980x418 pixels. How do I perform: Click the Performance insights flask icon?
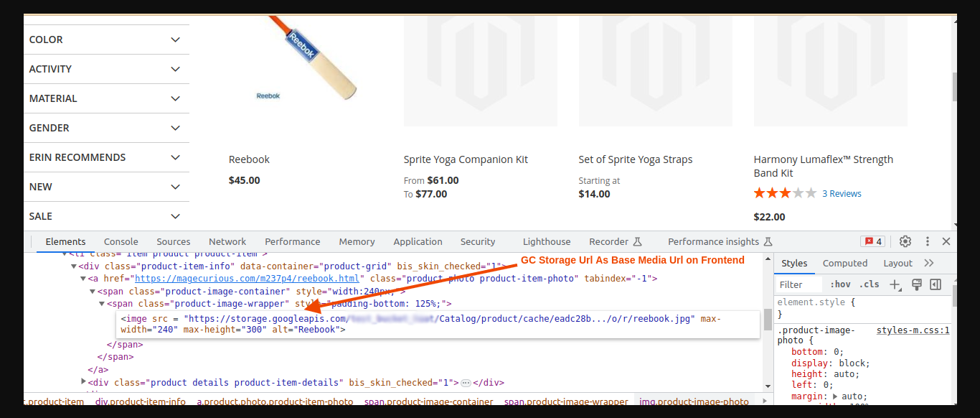click(768, 241)
